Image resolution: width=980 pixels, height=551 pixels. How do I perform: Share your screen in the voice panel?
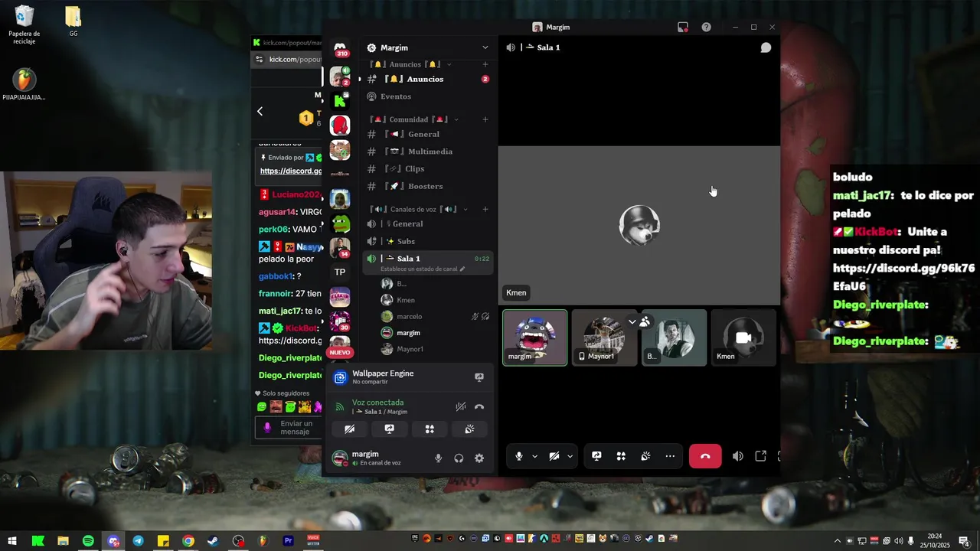[389, 429]
